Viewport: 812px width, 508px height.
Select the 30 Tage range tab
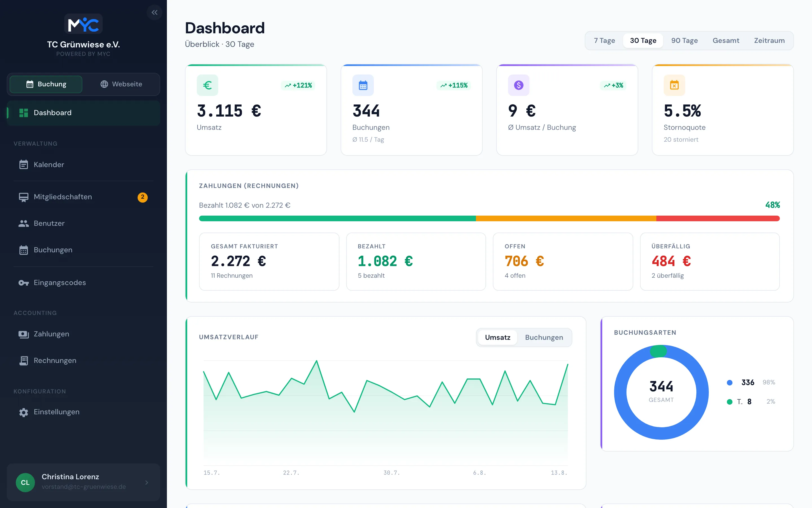coord(643,41)
